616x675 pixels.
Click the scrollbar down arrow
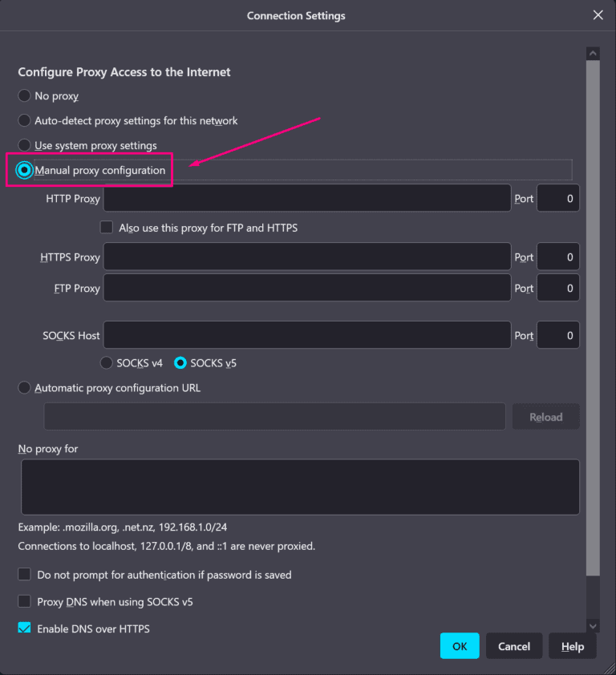[593, 626]
